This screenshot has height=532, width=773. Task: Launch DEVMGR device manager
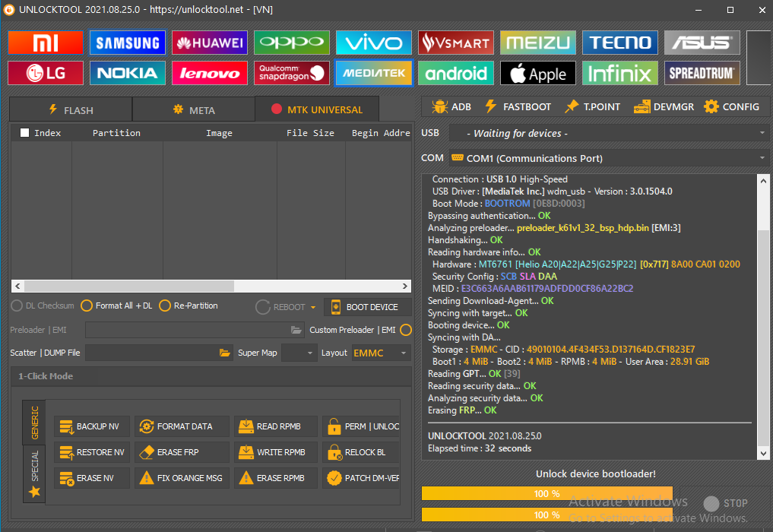click(664, 106)
